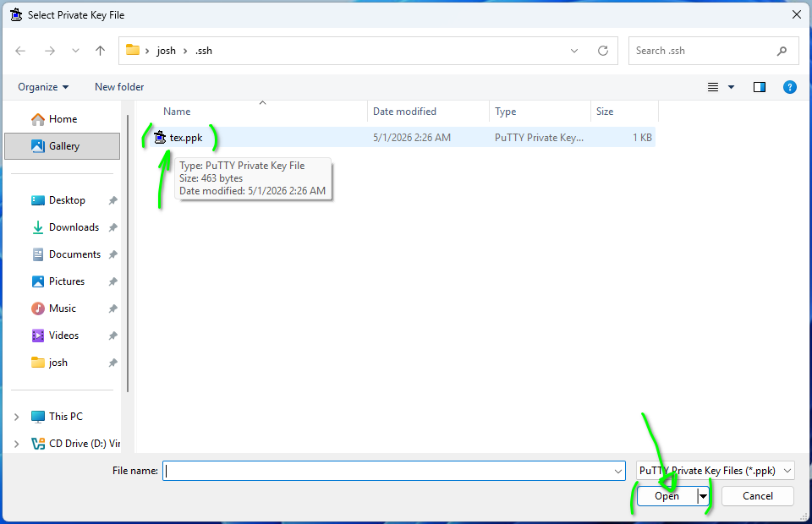812x524 pixels.
Task: Open Gallery in navigation pane
Action: [x=62, y=146]
